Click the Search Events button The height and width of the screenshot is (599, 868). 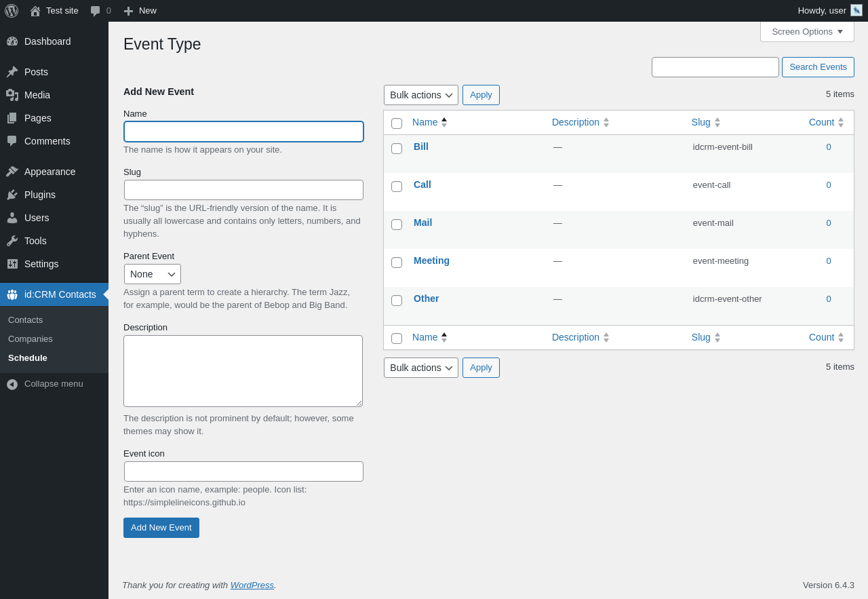click(818, 67)
